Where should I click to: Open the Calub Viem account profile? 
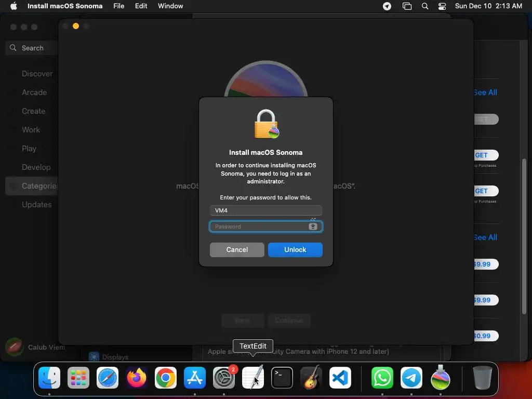tap(46, 347)
